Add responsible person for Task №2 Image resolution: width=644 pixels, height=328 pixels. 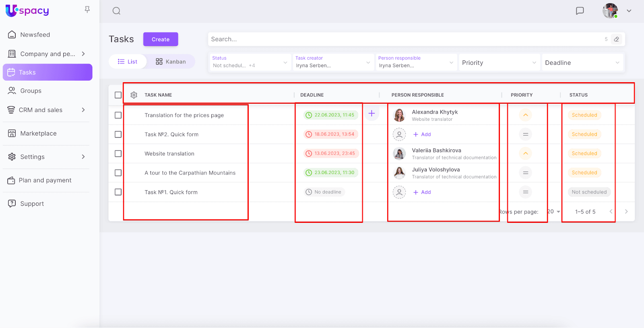[422, 135]
